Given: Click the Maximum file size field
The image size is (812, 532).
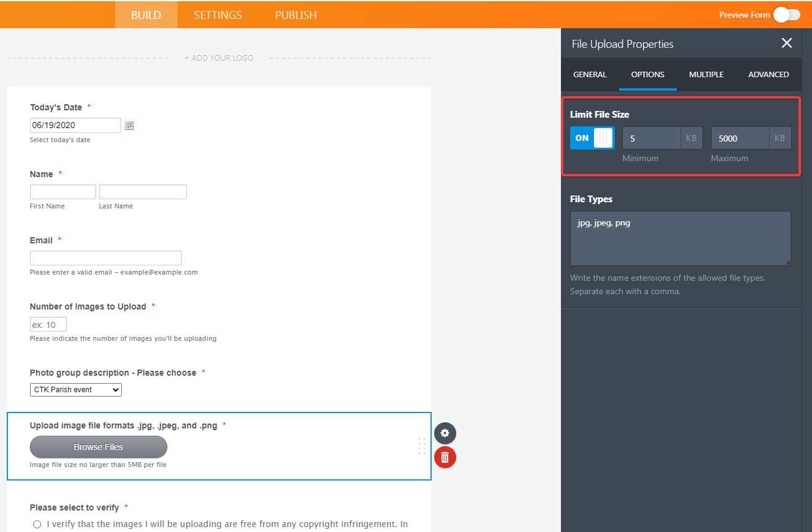Looking at the screenshot, I should (x=739, y=139).
